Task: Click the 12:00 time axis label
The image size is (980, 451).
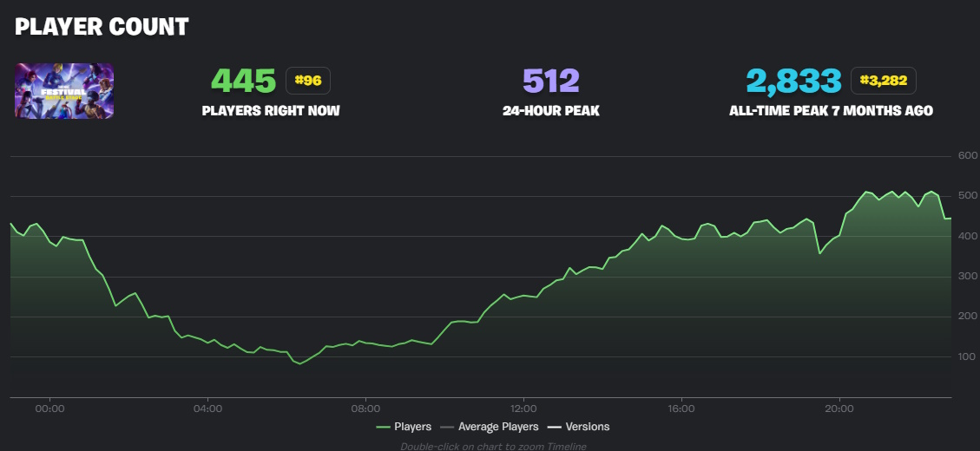Action: (523, 409)
